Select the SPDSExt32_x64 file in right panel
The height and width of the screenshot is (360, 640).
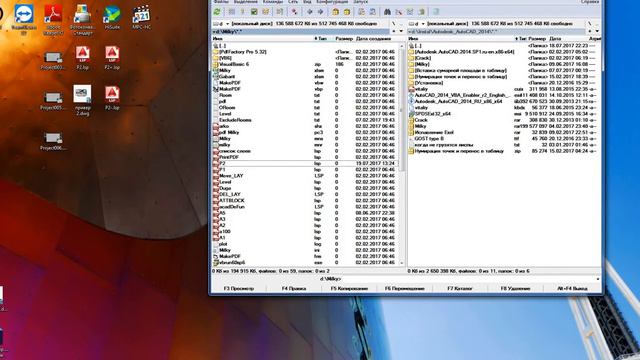pyautogui.click(x=504, y=114)
